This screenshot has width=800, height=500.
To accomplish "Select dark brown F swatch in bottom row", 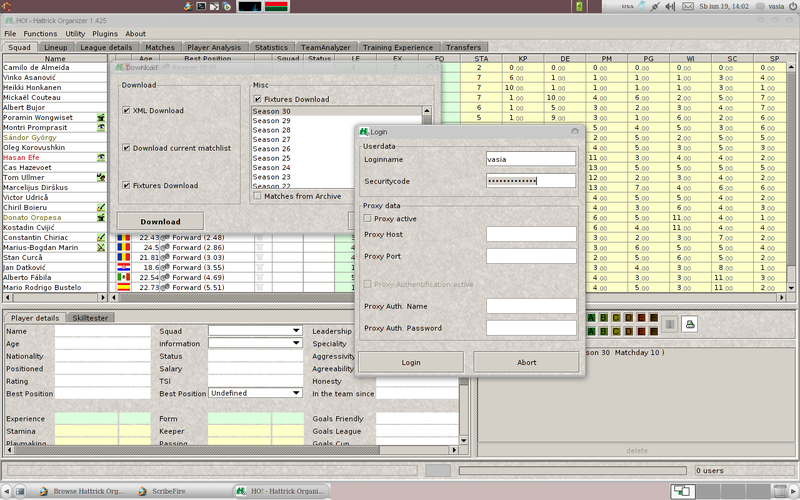I will [654, 331].
